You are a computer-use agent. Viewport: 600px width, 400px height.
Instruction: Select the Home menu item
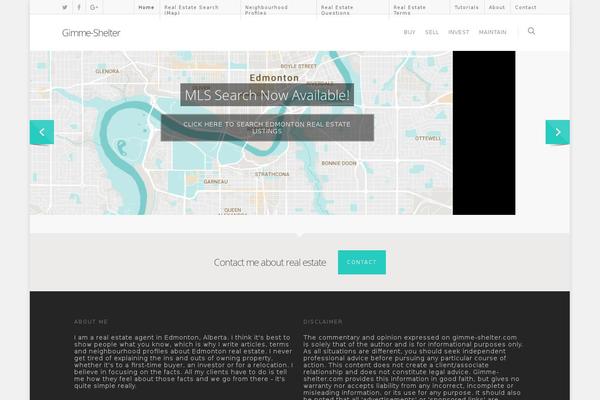click(146, 7)
